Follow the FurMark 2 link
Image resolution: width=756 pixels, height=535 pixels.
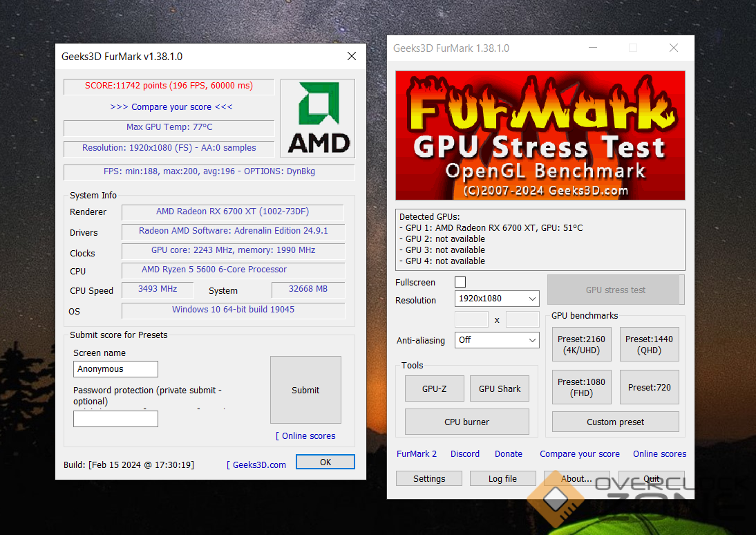417,454
